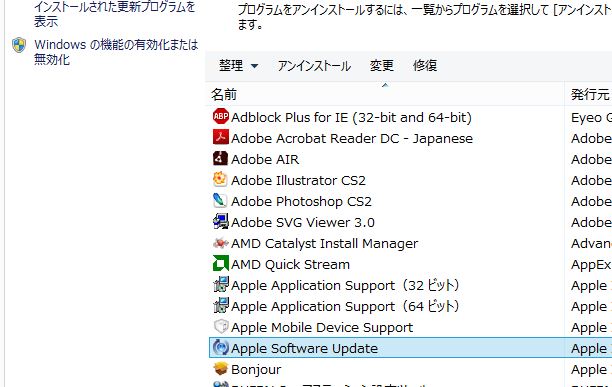Open Windows の機能の有効化または無効化 link
This screenshot has height=387, width=612.
tap(116, 52)
